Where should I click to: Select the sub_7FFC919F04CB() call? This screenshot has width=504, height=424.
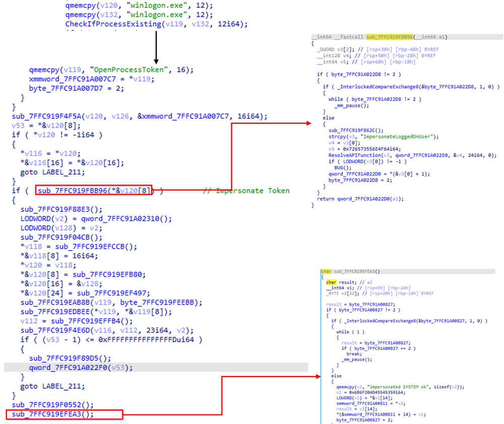pyautogui.click(x=61, y=237)
